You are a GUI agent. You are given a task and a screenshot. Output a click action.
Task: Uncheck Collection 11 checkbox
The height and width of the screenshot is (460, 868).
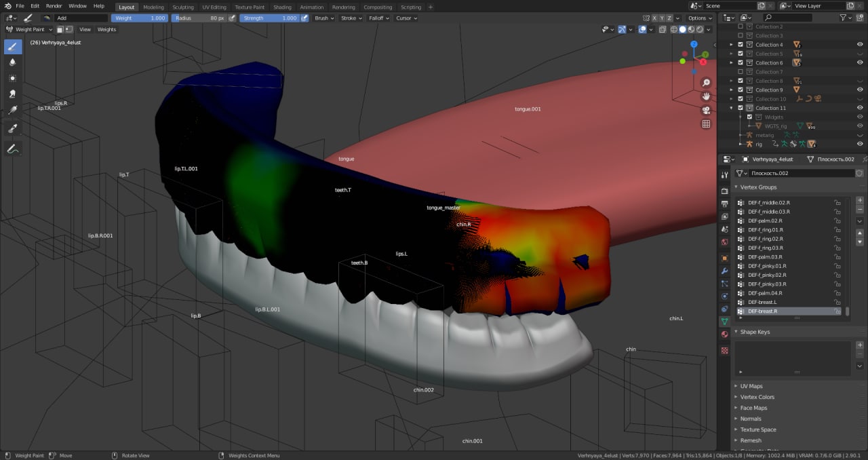[x=741, y=108]
